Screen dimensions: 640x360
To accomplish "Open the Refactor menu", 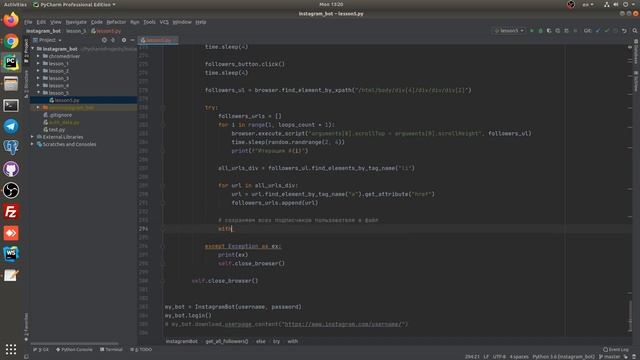I will [x=116, y=22].
